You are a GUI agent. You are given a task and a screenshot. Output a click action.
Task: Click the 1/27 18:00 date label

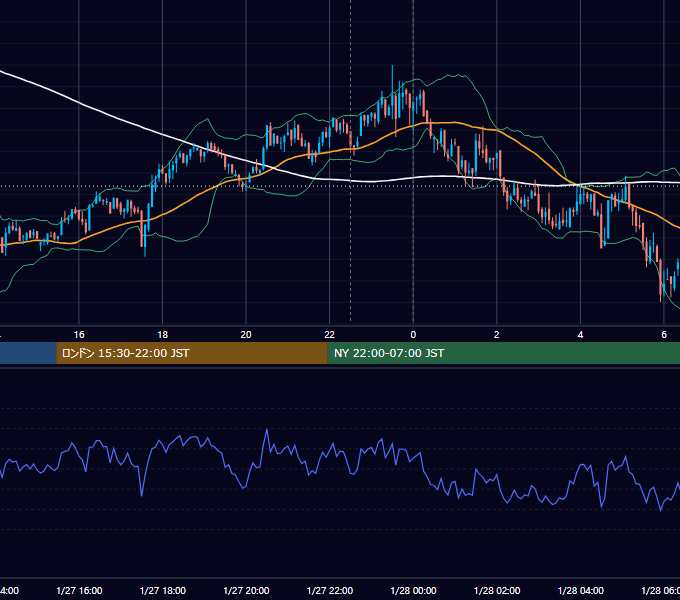pyautogui.click(x=163, y=590)
